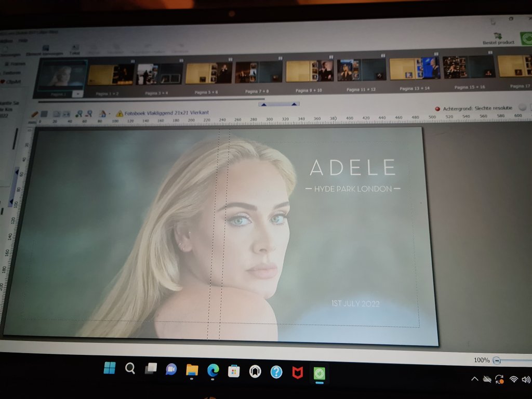Image resolution: width=532 pixels, height=399 pixels.
Task: Select the Frames tab in the left panel
Action: 15,64
